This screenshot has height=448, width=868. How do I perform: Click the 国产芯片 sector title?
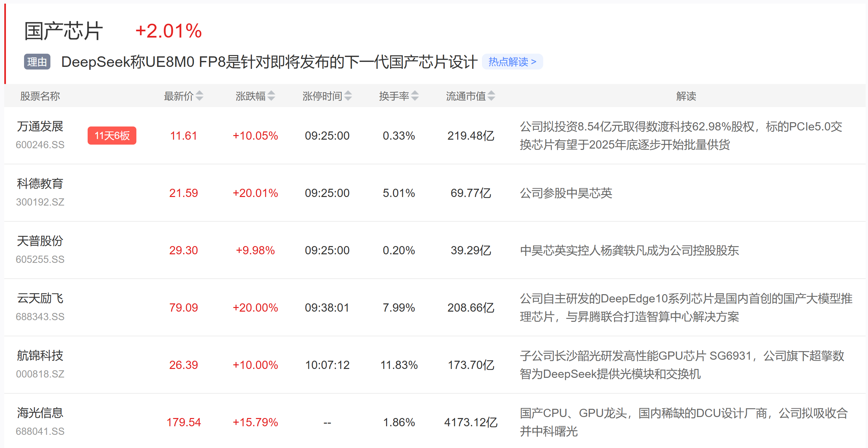click(x=64, y=31)
